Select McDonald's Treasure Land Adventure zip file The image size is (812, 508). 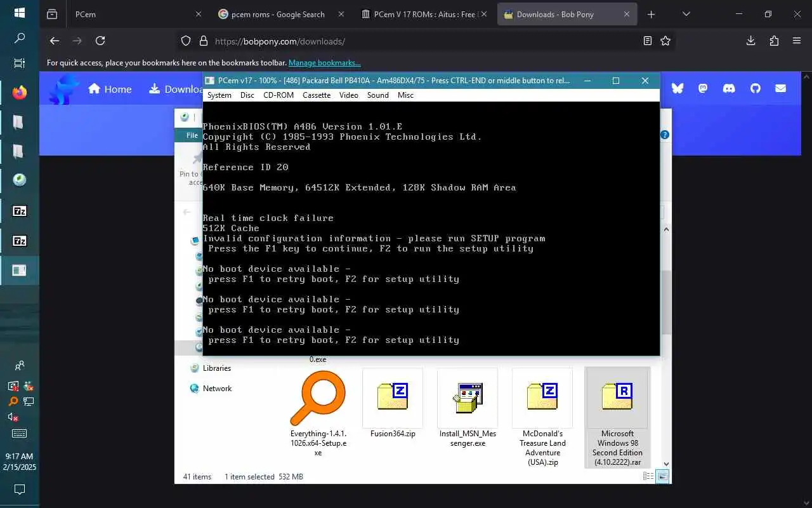[x=542, y=418]
